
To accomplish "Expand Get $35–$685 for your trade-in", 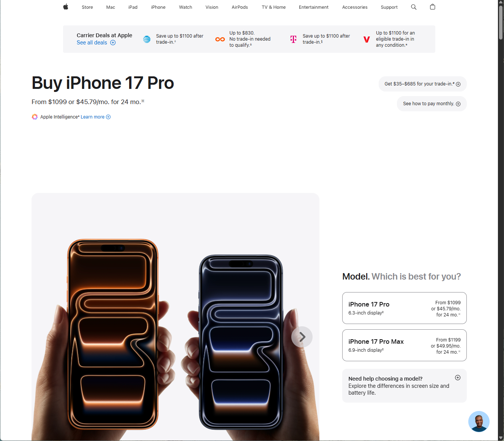I will tap(422, 84).
